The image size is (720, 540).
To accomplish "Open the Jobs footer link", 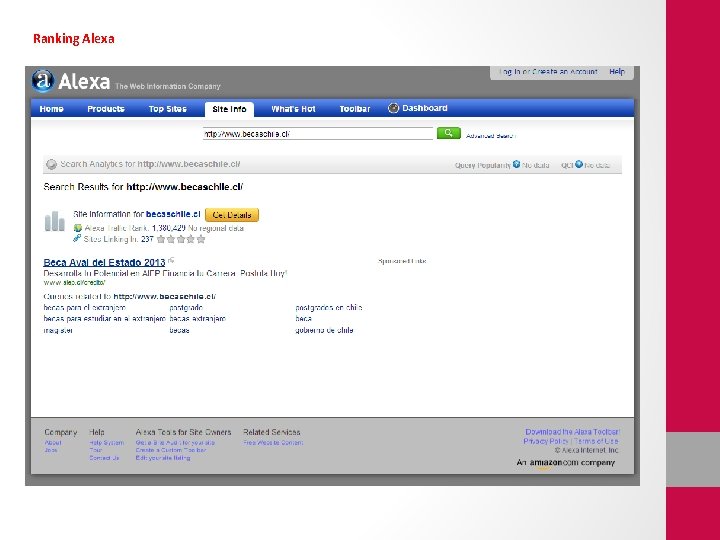I will pyautogui.click(x=51, y=450).
